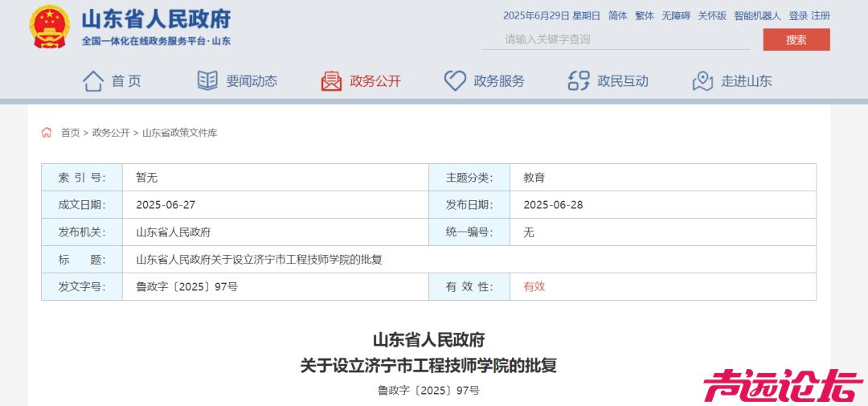Screen dimensions: 868x406
Task: Open the 首页 navigation tab
Action: 126,81
